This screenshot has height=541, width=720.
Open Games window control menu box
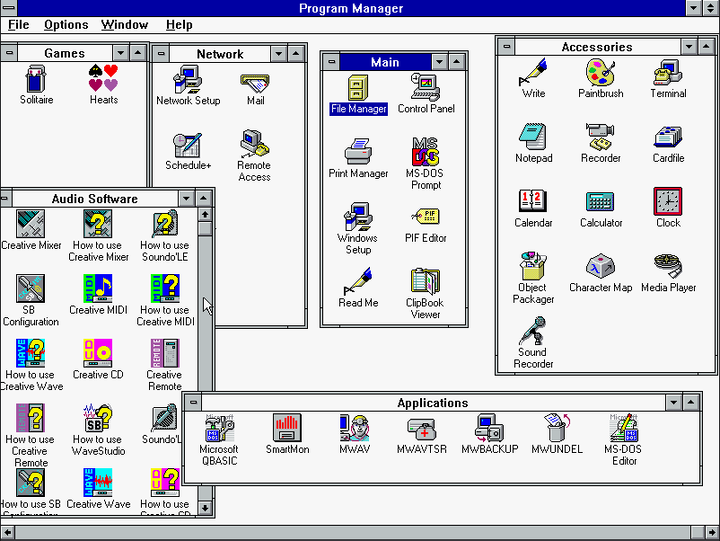[x=9, y=53]
